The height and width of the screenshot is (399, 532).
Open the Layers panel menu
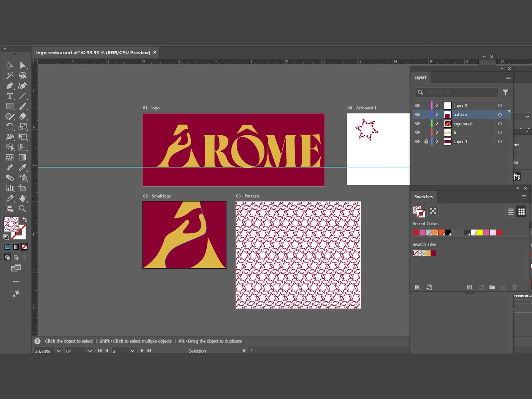point(508,77)
